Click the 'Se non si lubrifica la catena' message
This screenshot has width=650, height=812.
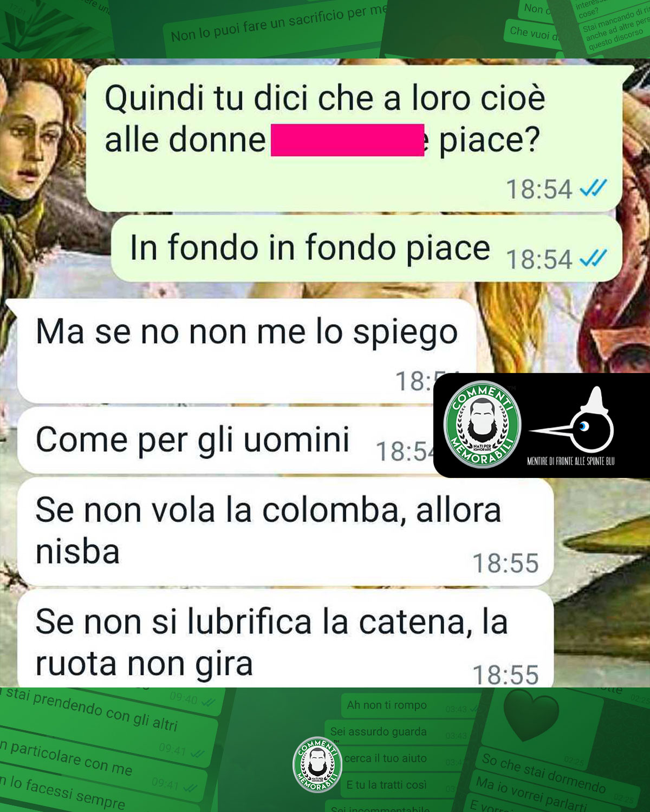(x=285, y=640)
